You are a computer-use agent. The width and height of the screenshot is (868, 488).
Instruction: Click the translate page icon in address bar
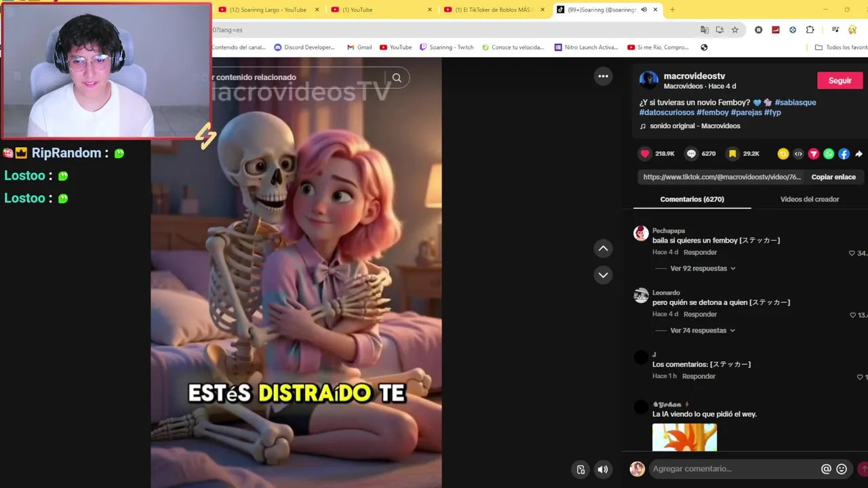705,30
